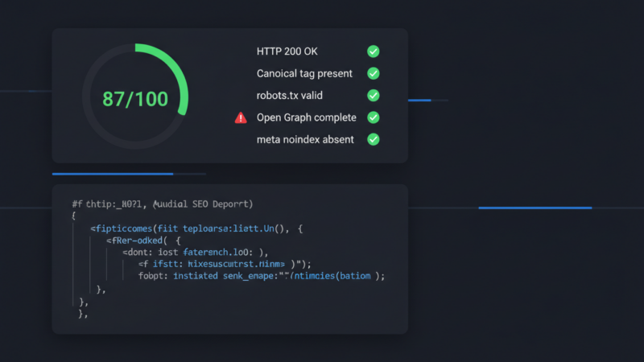Click the meta noindex absent check icon

tap(373, 139)
